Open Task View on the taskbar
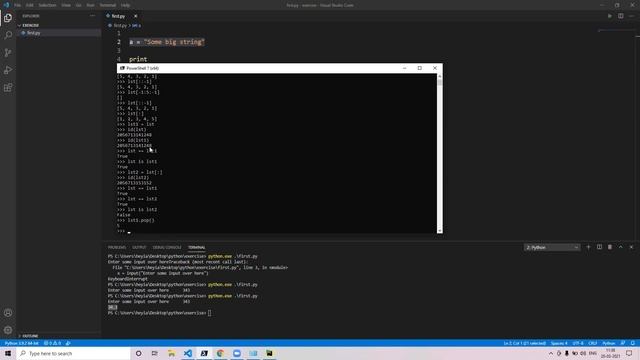Screen dimensions: 640x360 click(155, 353)
